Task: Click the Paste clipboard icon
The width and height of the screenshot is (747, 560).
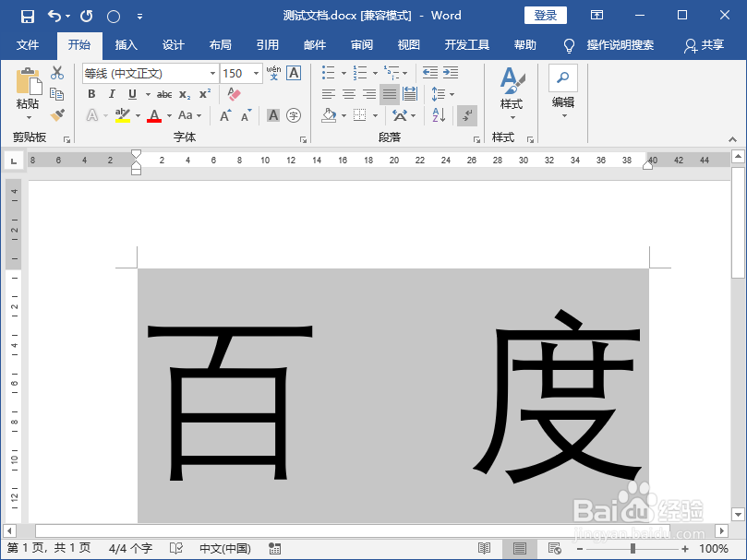Action: (29, 81)
